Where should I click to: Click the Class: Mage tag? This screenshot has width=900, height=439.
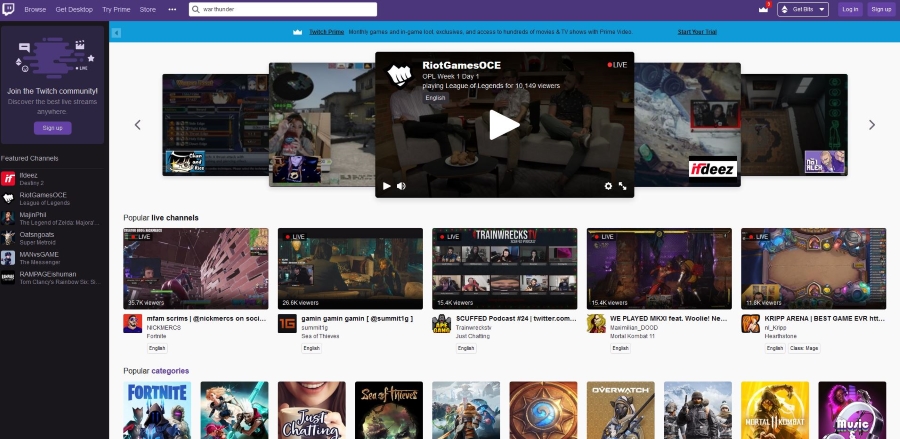click(804, 348)
